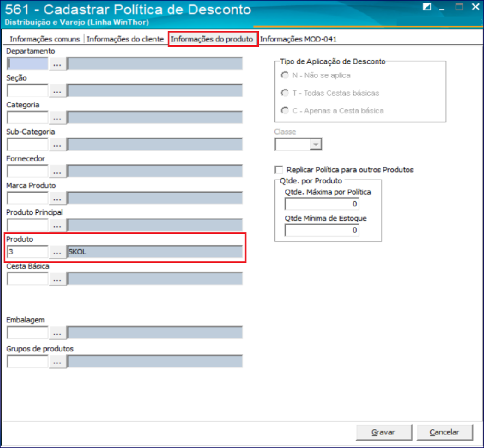This screenshot has height=448, width=484.
Task: Focus the Grupos de produtos code field
Action: (27, 361)
